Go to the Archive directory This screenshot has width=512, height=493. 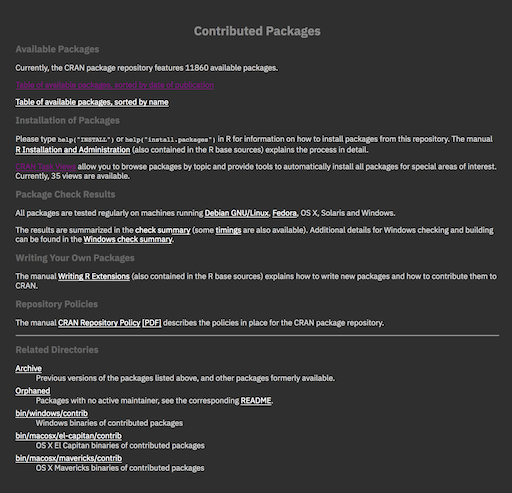(x=29, y=369)
